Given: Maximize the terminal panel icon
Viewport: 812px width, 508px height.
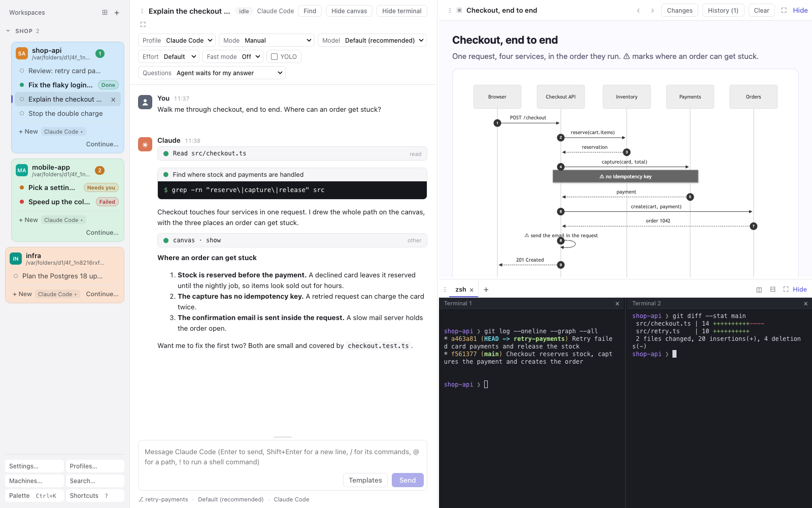Looking at the screenshot, I should click(x=786, y=290).
